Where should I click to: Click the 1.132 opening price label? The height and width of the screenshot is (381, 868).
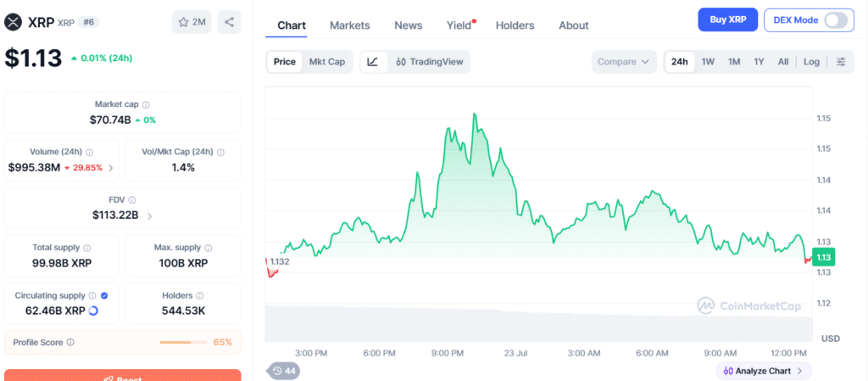point(279,261)
